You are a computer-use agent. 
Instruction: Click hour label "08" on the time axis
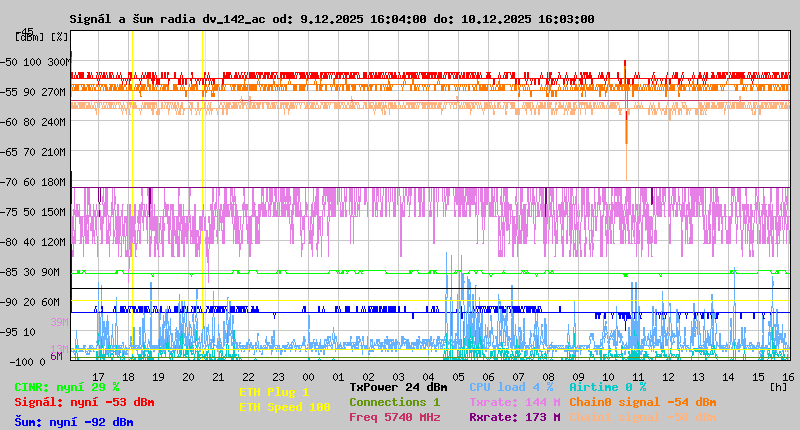coord(548,377)
